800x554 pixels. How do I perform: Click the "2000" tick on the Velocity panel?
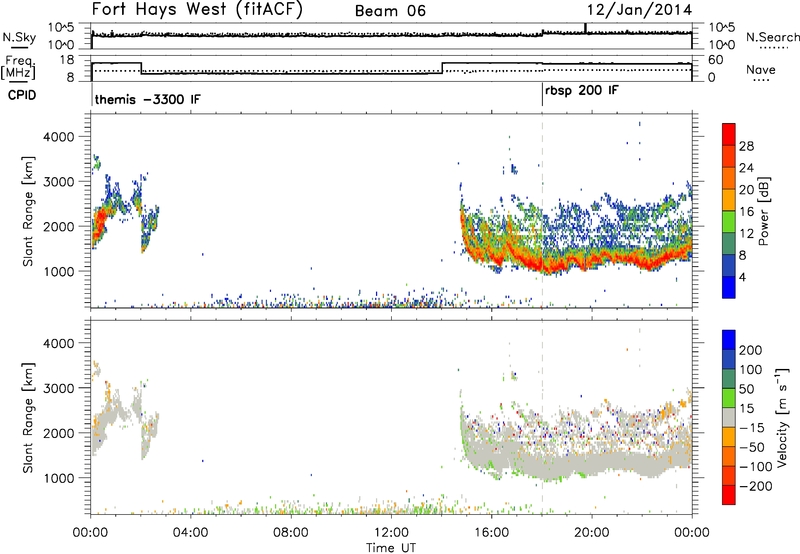click(59, 433)
